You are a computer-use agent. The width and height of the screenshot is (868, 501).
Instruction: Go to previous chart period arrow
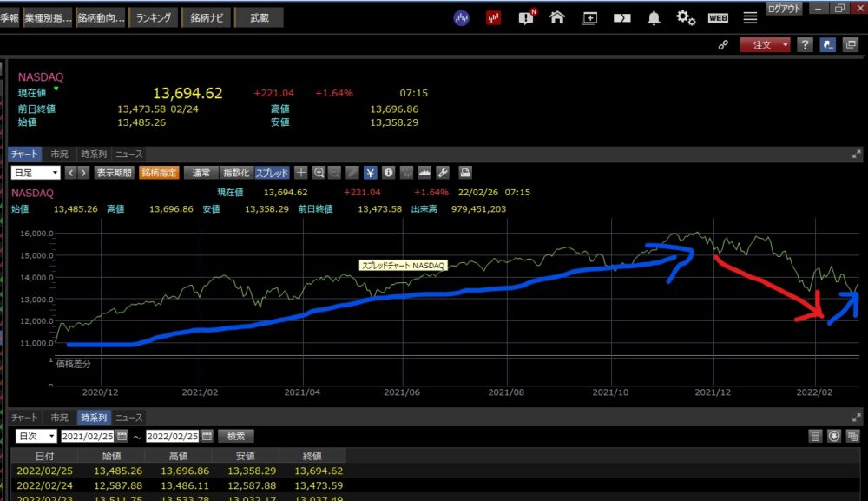pyautogui.click(x=71, y=173)
